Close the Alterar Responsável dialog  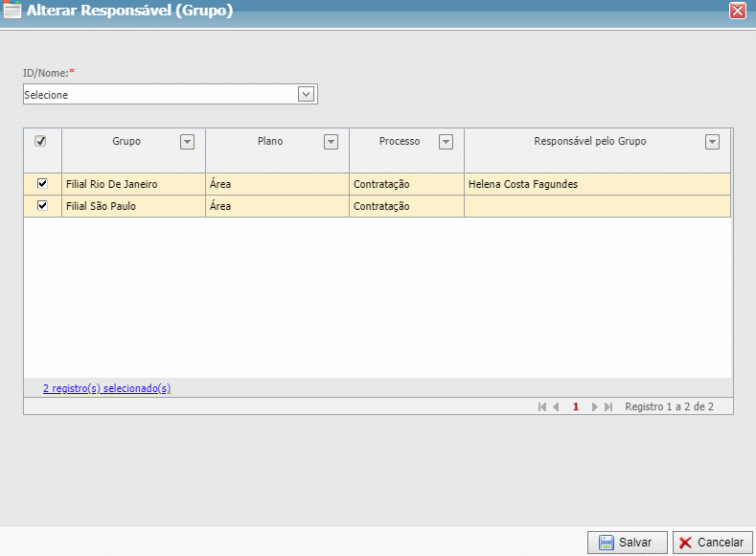[737, 11]
